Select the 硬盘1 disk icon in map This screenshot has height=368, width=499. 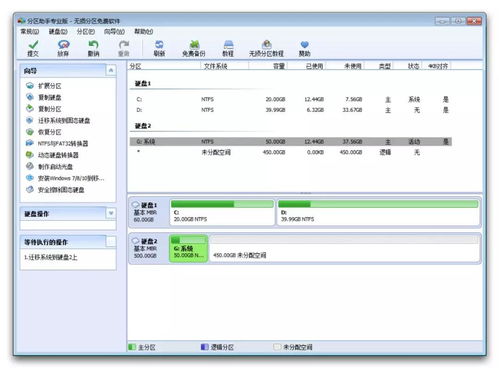pyautogui.click(x=136, y=205)
